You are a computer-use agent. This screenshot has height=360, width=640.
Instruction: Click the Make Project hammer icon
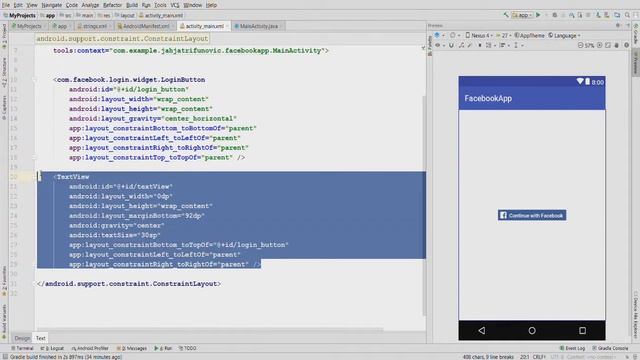tap(506, 15)
